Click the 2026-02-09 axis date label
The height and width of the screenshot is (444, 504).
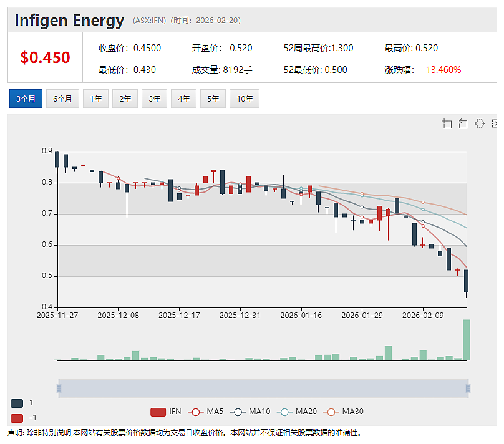tap(423, 316)
